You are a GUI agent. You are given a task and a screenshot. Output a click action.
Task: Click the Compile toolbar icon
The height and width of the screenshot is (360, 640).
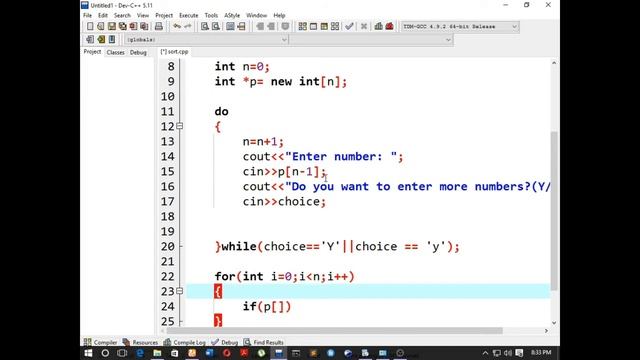(x=302, y=27)
